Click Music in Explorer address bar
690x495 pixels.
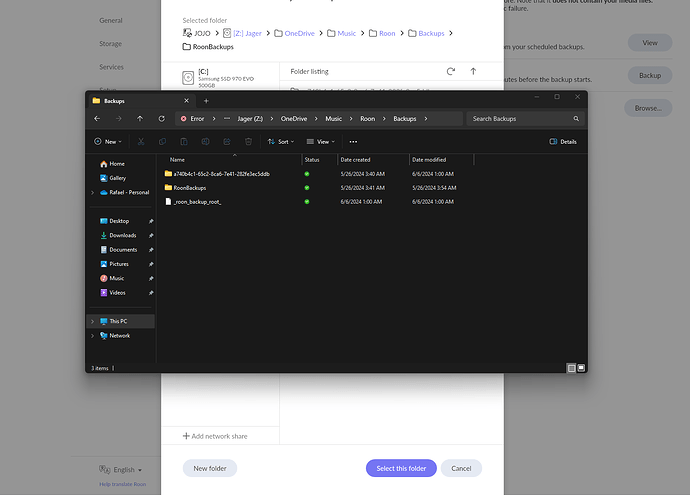click(x=334, y=119)
